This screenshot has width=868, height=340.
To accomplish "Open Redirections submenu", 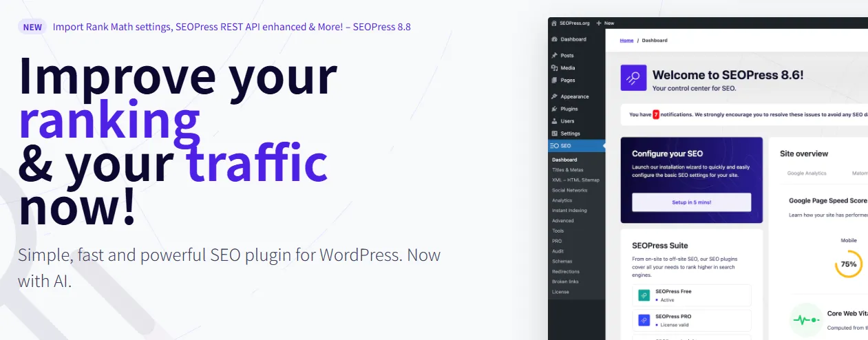I will [566, 271].
